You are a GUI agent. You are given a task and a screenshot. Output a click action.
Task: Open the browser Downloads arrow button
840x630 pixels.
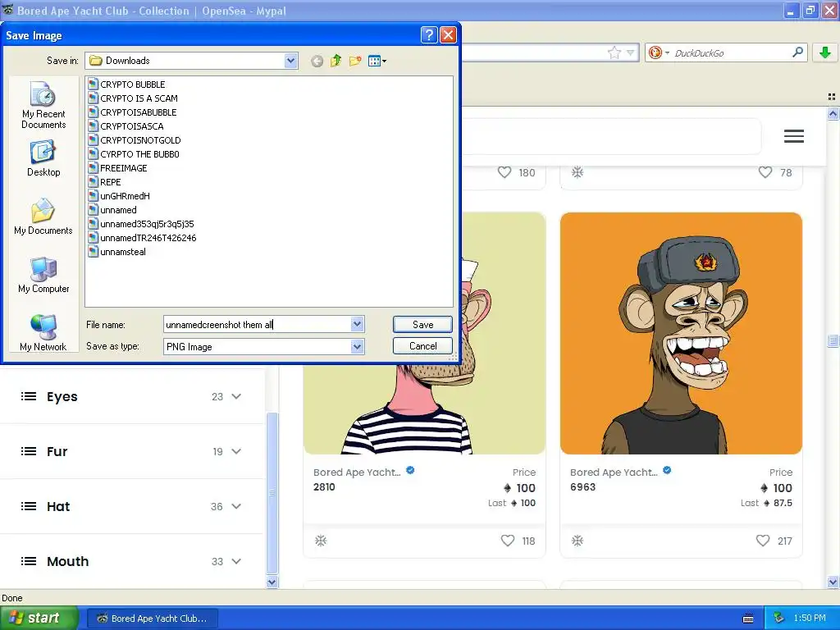click(x=825, y=52)
